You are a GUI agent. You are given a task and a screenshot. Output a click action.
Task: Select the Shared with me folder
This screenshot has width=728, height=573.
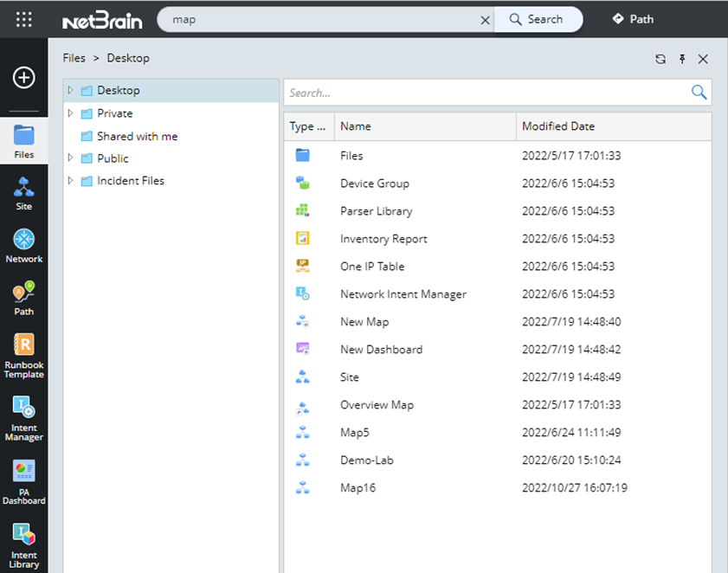tap(138, 136)
